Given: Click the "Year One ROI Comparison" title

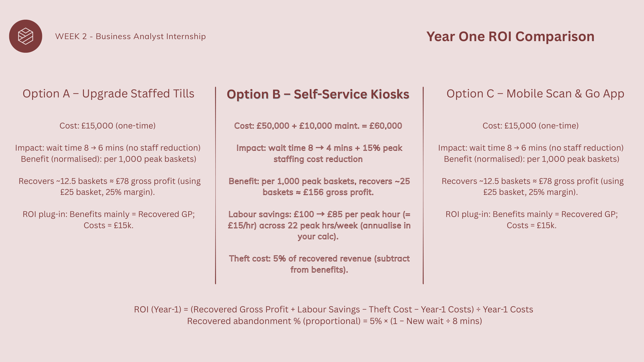Looking at the screenshot, I should click(510, 36).
